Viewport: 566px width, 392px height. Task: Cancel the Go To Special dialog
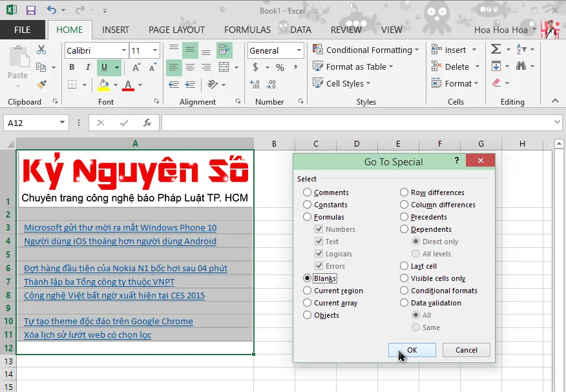tap(466, 349)
